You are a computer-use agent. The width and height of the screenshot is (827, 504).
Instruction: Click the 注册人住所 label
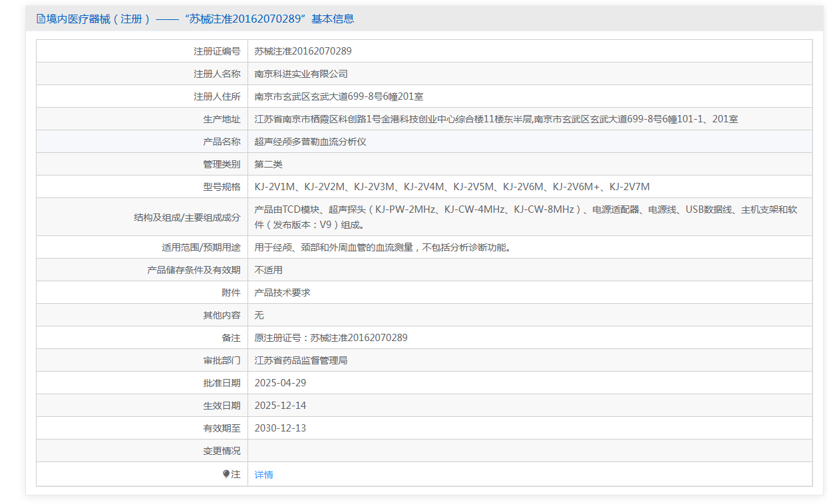coord(217,96)
